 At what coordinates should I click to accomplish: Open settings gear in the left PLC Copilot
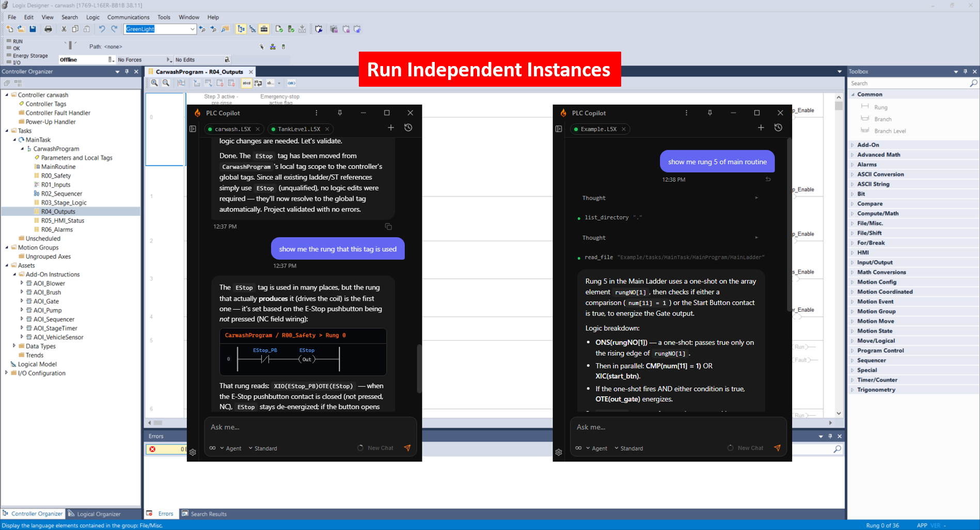[193, 452]
